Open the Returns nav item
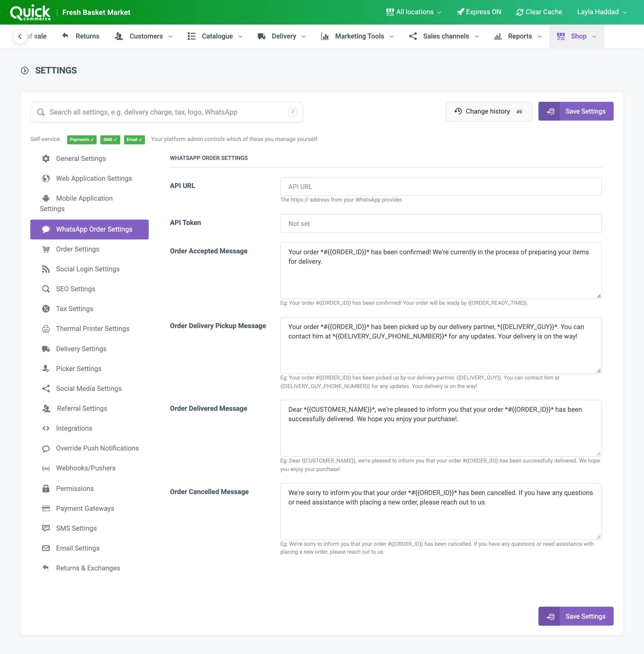644x654 pixels. pos(81,36)
